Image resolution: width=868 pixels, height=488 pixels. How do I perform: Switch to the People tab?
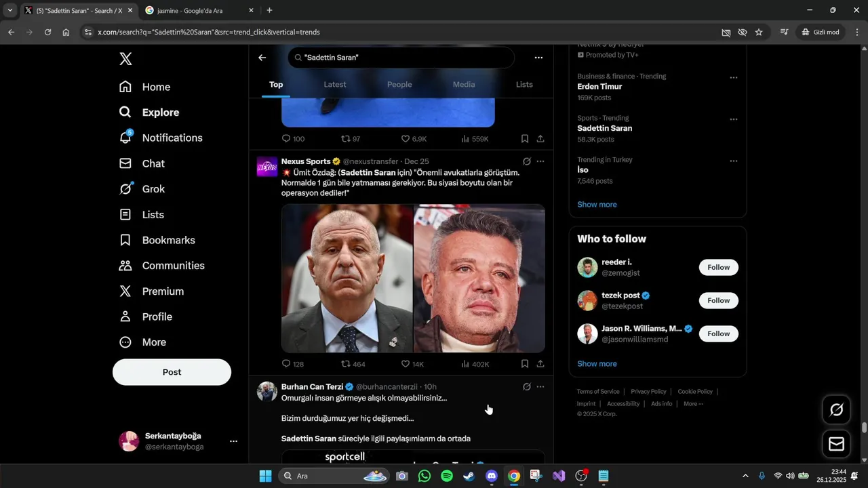[399, 85]
